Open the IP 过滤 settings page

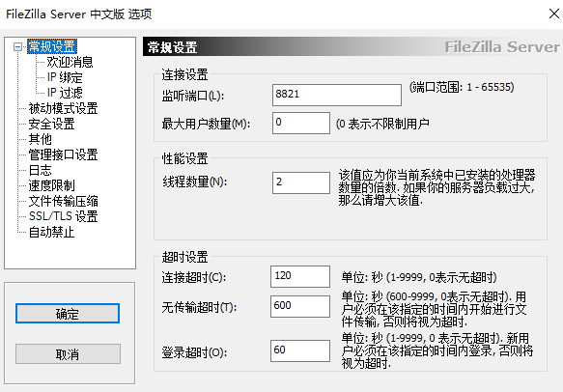point(65,93)
